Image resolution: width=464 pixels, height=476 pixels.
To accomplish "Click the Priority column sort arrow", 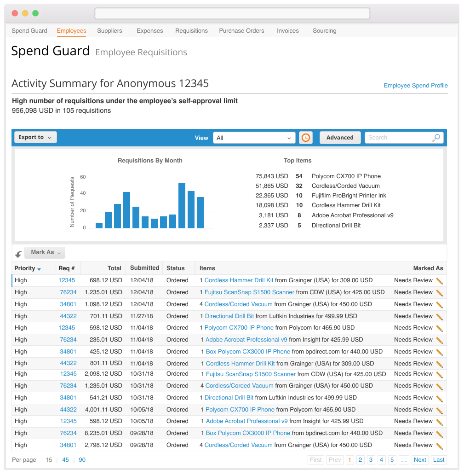I will [39, 269].
